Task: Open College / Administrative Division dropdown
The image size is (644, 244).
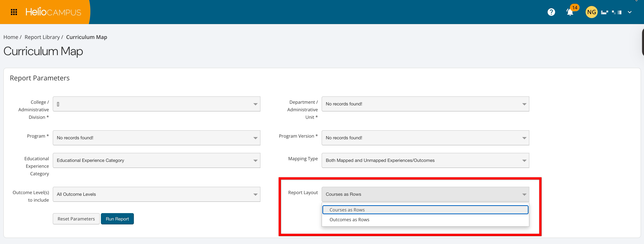Action: click(156, 104)
